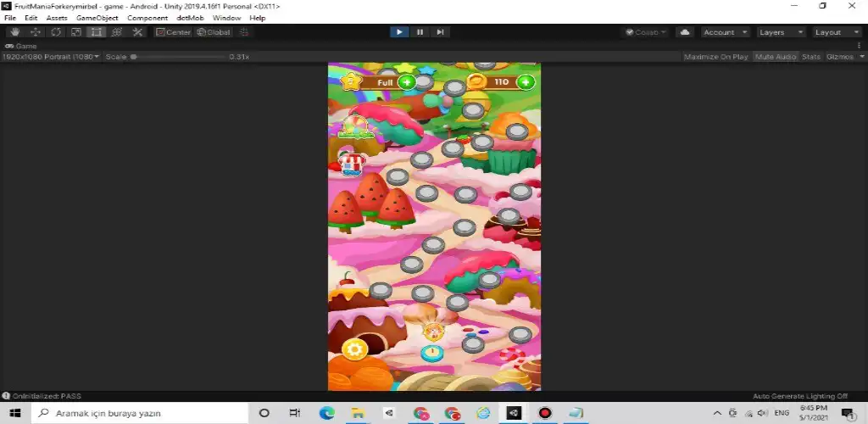Screen dimensions: 868x424
Task: Click the Play button
Action: pyautogui.click(x=399, y=32)
